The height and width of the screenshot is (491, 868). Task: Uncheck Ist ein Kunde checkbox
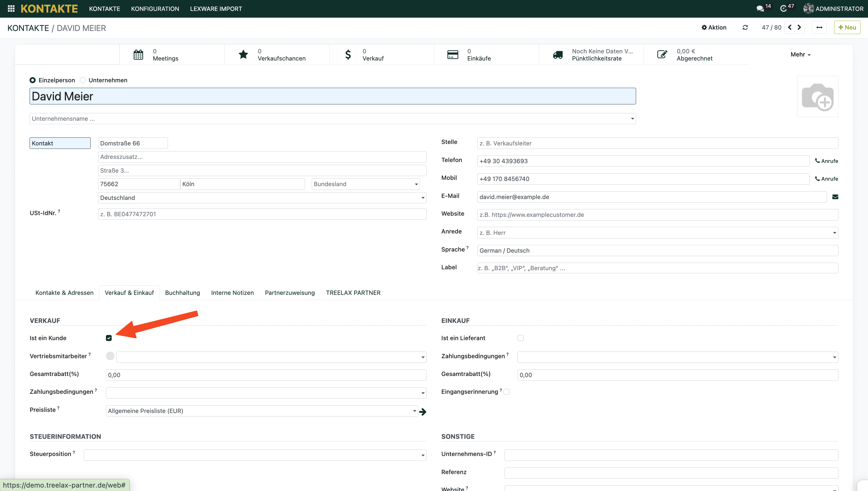tap(109, 338)
